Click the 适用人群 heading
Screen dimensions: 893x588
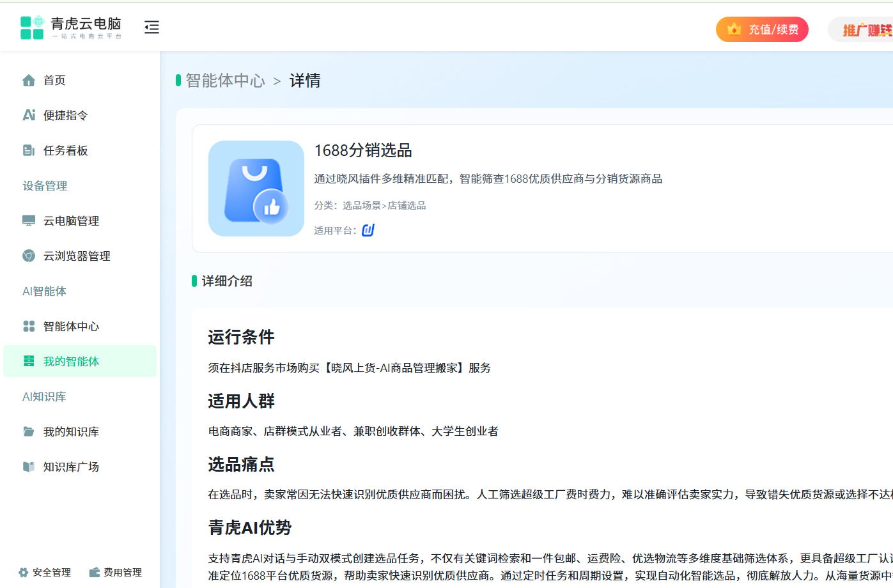point(241,401)
